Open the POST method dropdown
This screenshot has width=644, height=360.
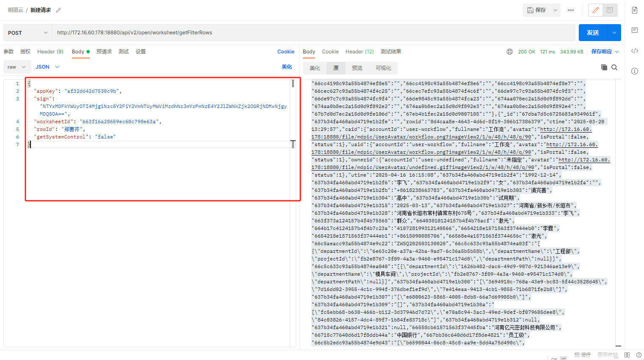pos(28,33)
